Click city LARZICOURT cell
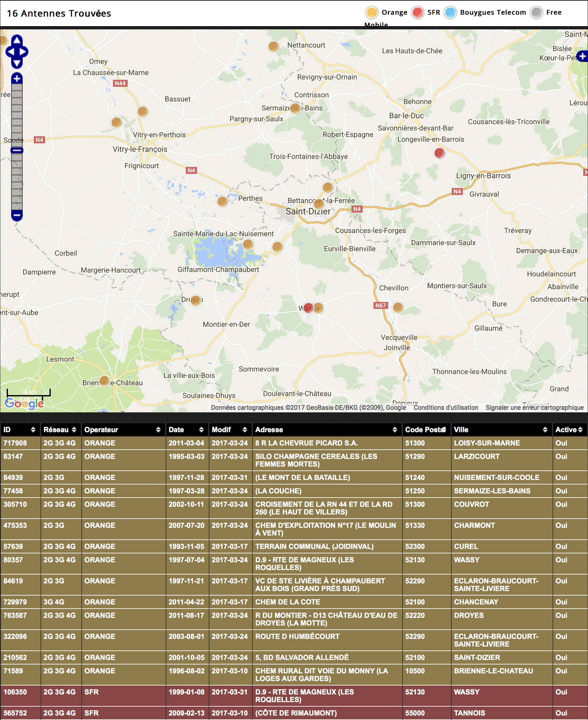Image resolution: width=588 pixels, height=720 pixels. coord(501,460)
